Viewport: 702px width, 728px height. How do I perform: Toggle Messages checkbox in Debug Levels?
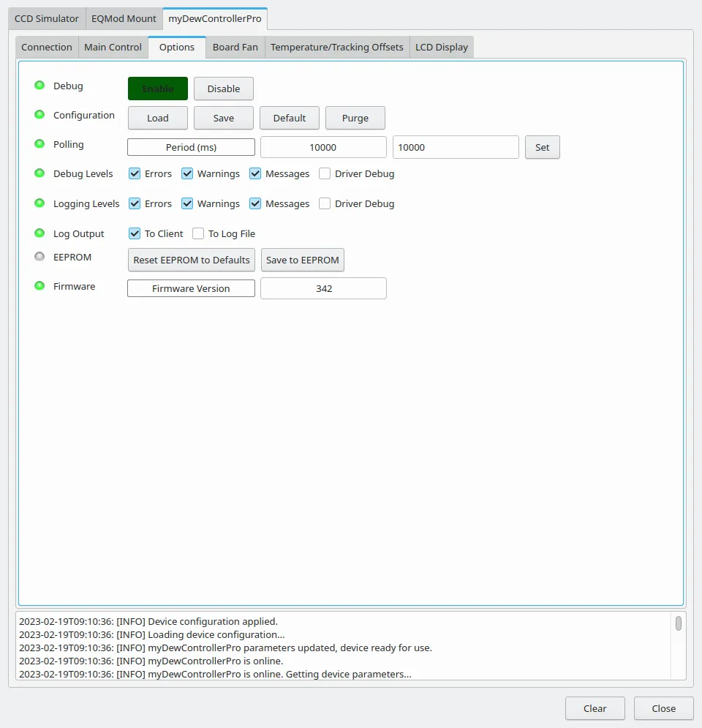click(255, 173)
